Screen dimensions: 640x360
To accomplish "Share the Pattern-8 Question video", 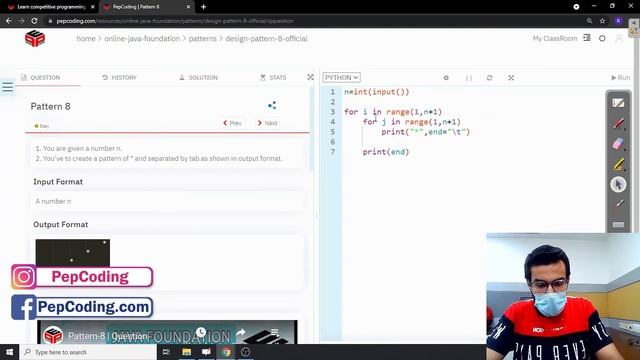I will (240, 332).
